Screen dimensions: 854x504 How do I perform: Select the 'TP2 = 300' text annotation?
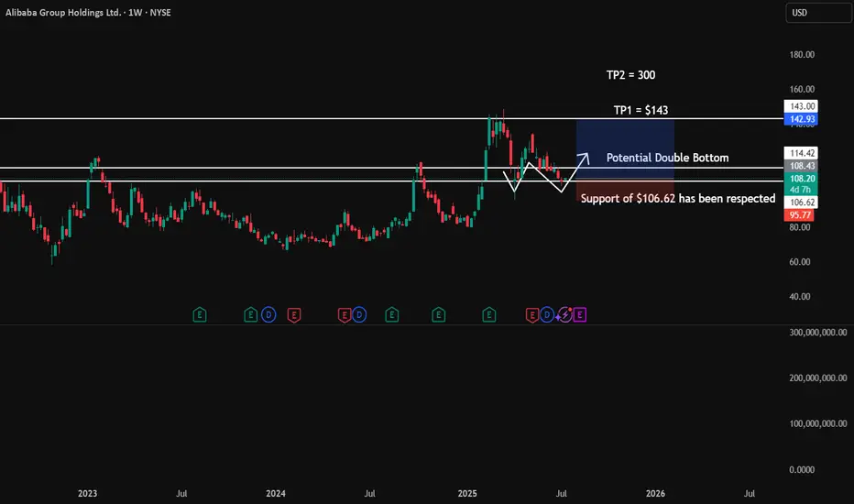point(630,75)
